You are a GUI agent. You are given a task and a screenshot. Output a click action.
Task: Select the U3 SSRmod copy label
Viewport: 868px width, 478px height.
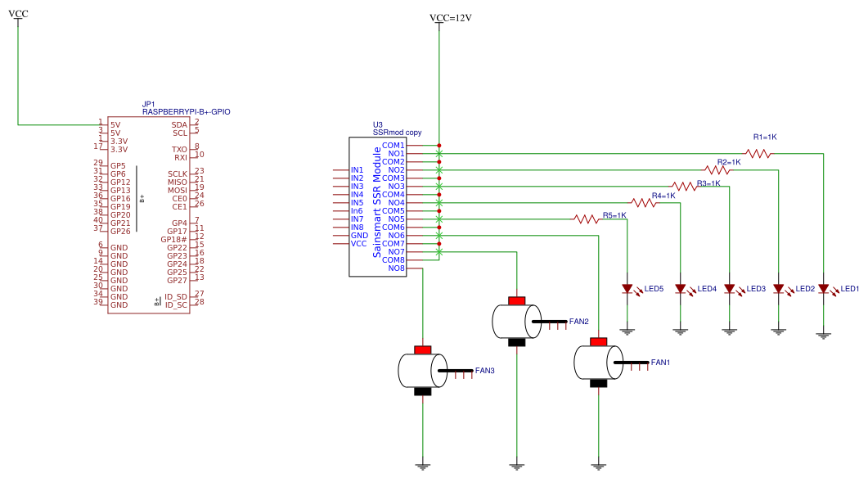click(x=397, y=129)
